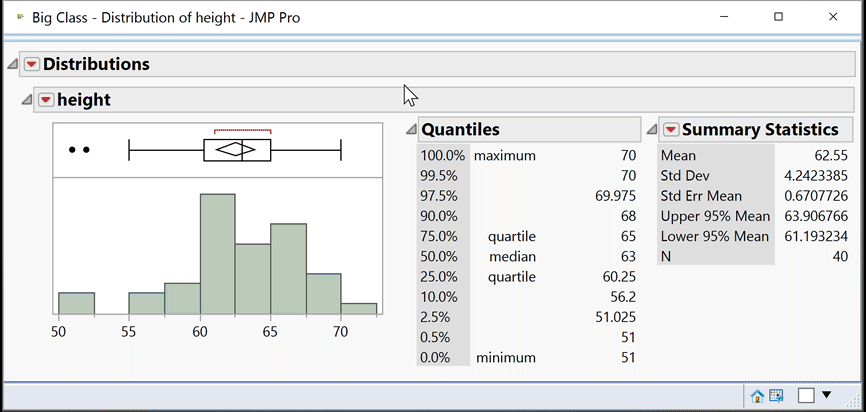Open the height red triangle menu

click(x=46, y=99)
